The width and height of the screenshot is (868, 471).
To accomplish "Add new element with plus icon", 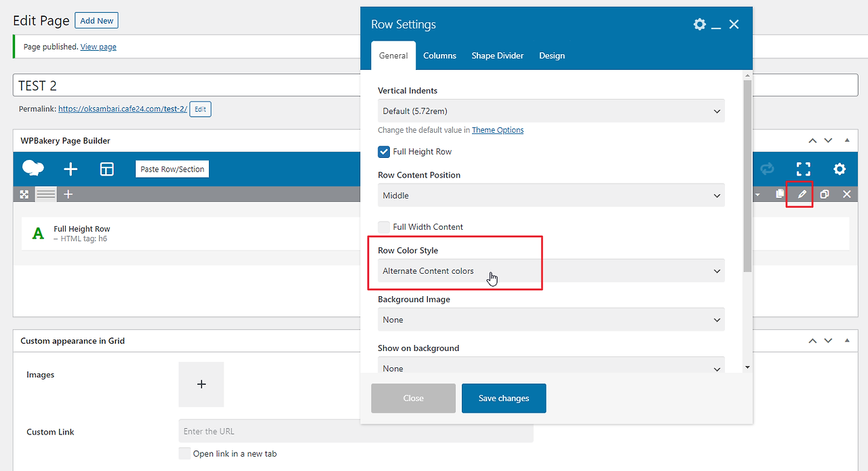I will 71,169.
